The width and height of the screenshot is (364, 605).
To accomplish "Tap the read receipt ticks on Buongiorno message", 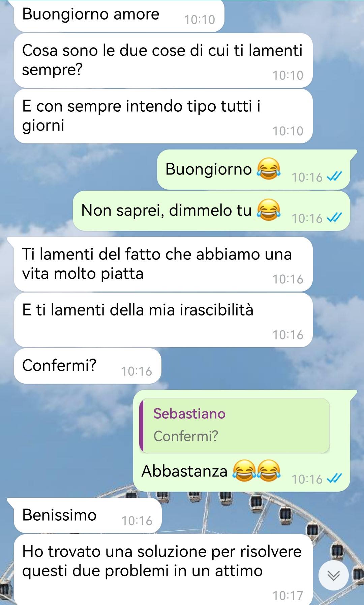I will point(335,176).
